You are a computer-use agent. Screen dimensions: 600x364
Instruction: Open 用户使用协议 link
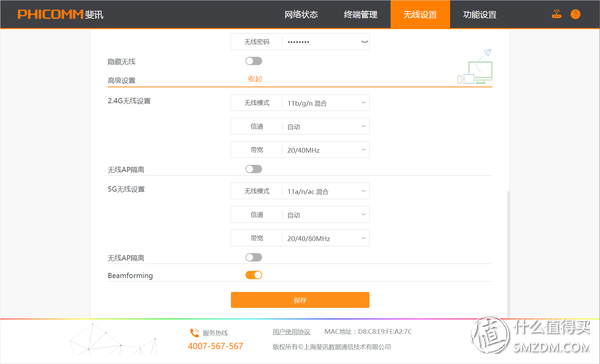[291, 332]
